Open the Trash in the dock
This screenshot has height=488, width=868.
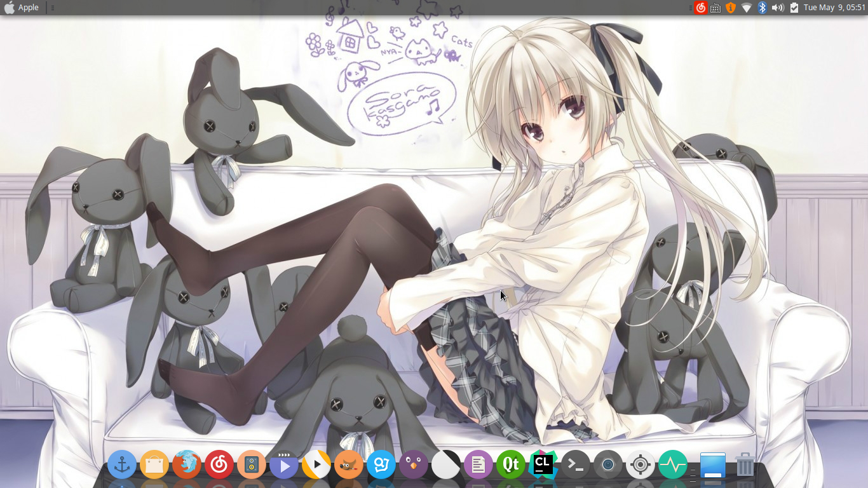(745, 465)
